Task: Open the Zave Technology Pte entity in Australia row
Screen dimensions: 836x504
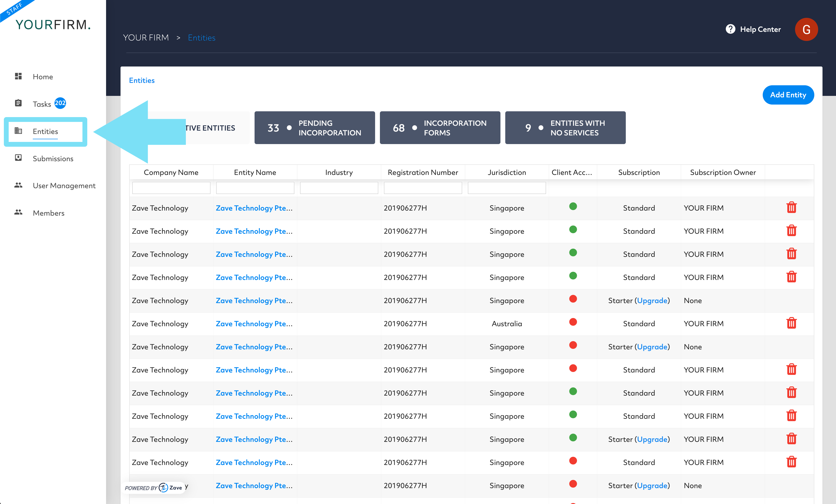Action: point(254,324)
